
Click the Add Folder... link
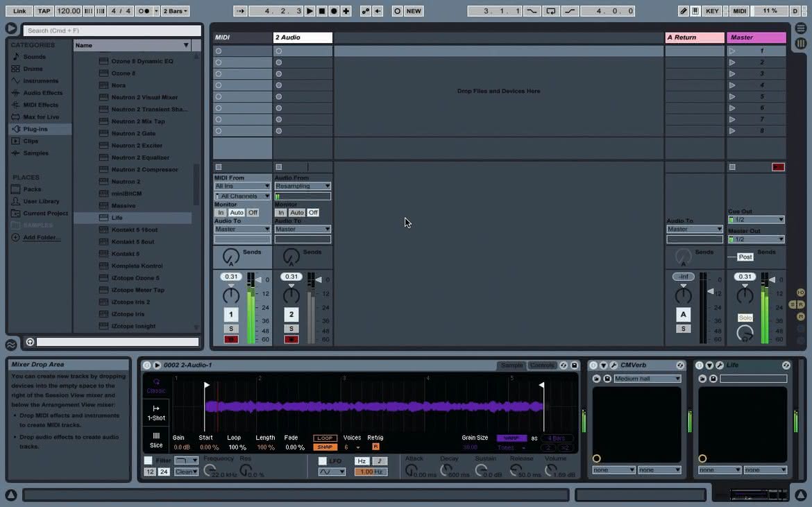[x=42, y=237]
